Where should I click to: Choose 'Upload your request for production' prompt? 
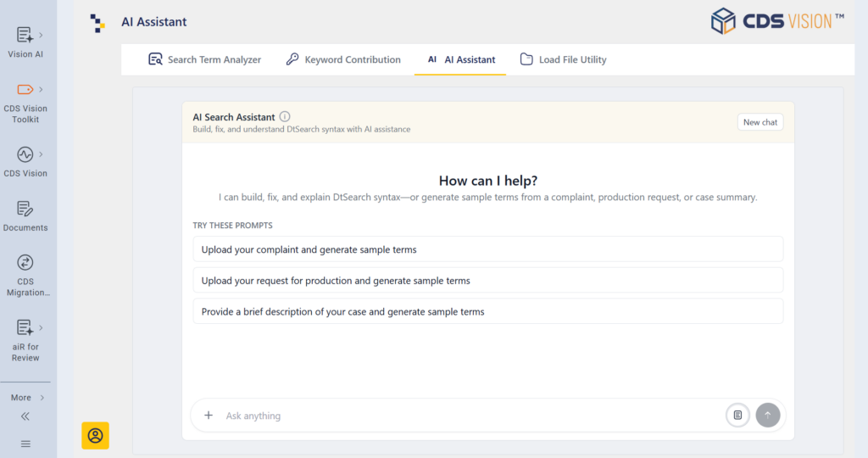tap(487, 280)
